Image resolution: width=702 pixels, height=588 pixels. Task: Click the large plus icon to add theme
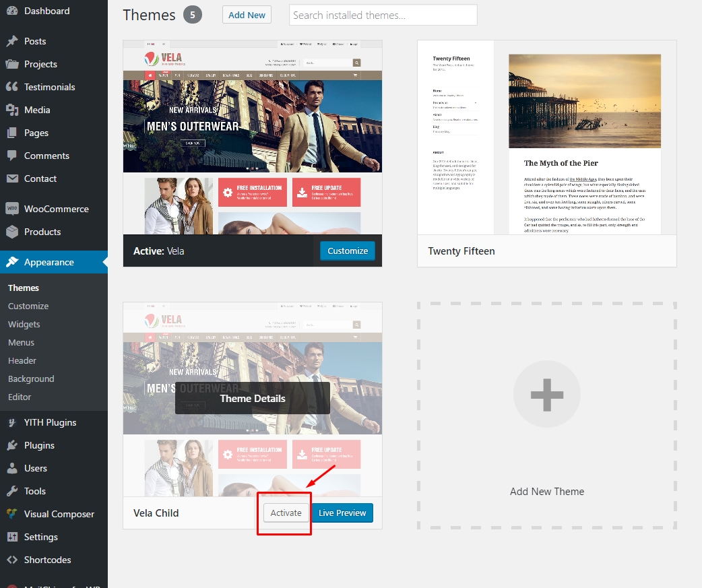[x=546, y=394]
